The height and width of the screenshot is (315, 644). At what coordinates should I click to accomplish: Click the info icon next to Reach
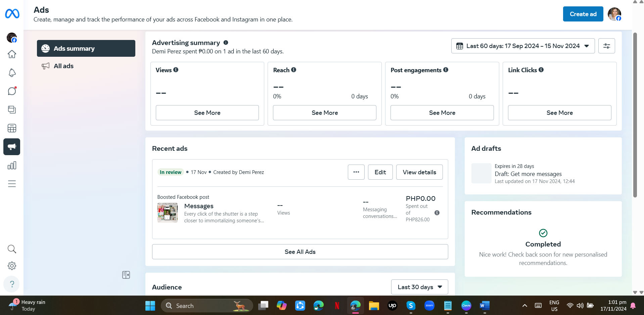[294, 70]
